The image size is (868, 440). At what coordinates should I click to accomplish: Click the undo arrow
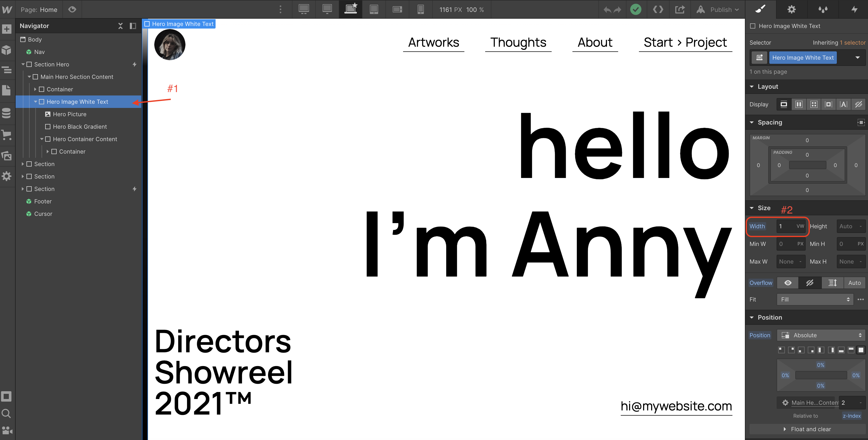click(607, 10)
